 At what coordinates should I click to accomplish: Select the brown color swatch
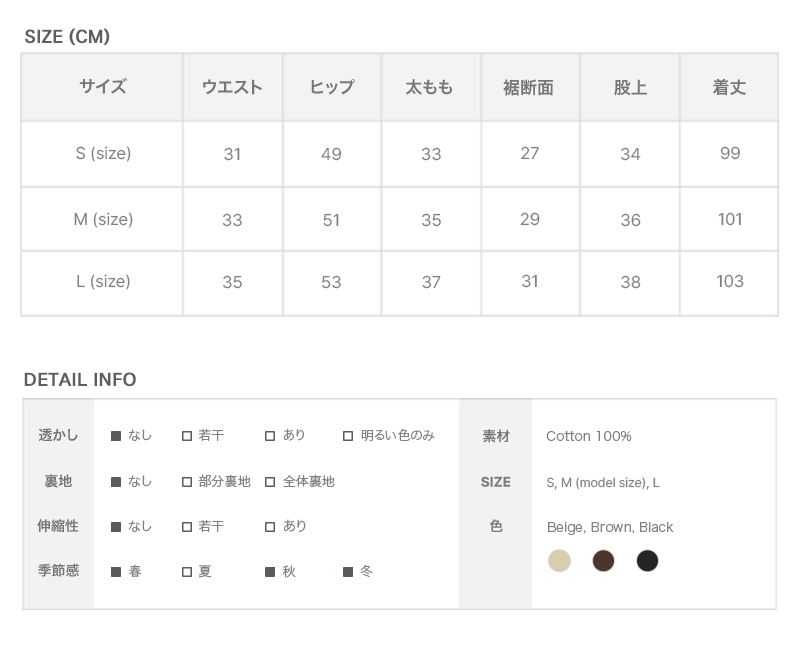[x=603, y=561]
